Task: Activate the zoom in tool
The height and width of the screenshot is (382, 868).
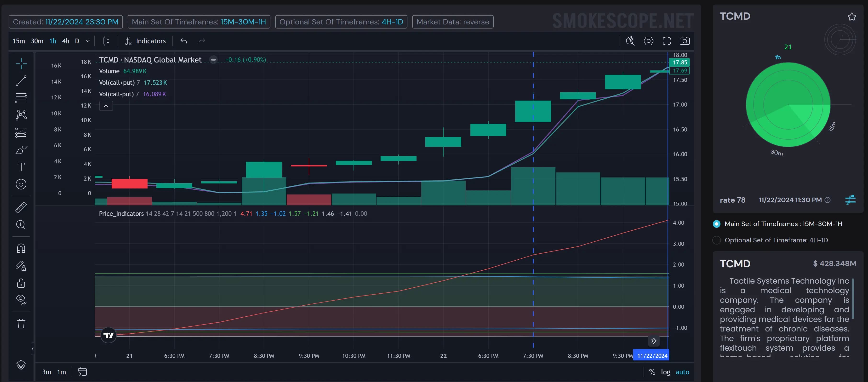Action: [x=21, y=225]
